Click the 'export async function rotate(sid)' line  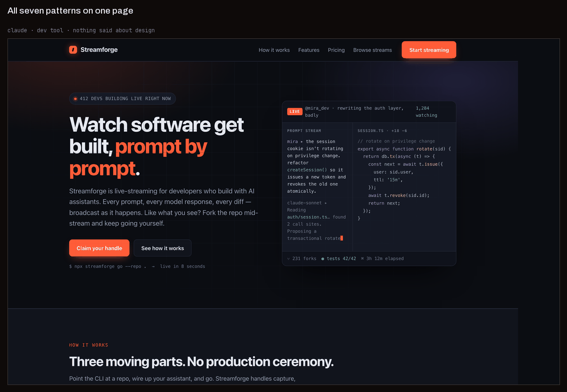click(x=404, y=149)
